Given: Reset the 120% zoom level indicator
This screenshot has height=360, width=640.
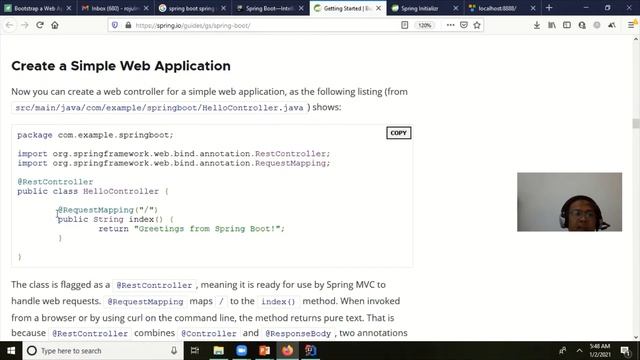Looking at the screenshot, I should click(424, 25).
